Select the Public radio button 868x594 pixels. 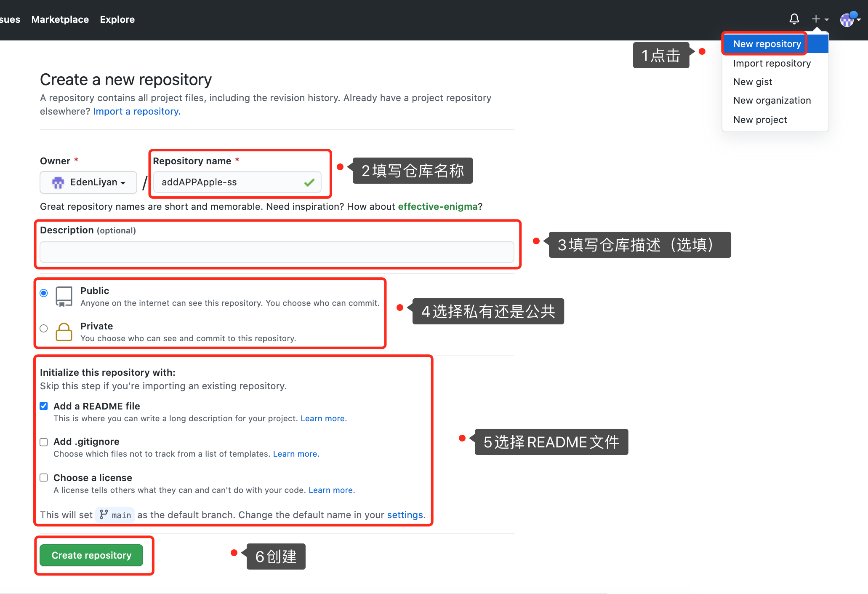click(x=44, y=293)
